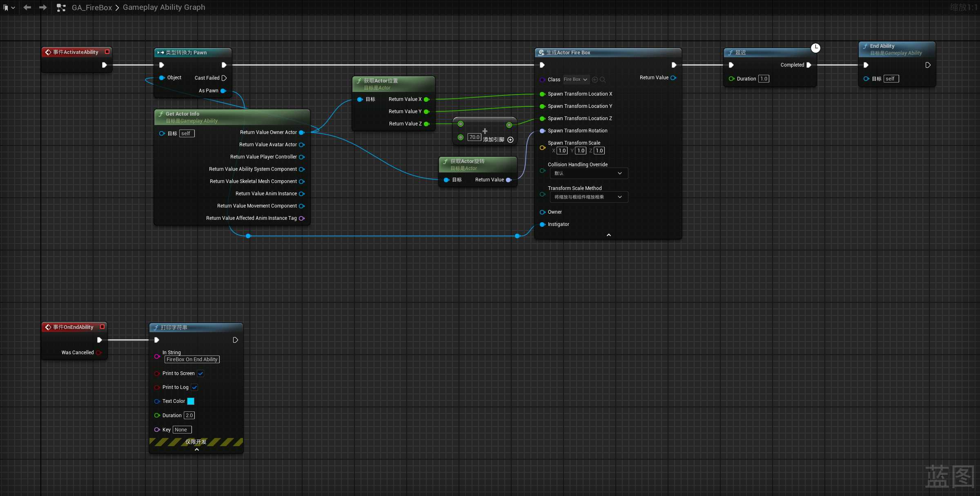Click the back navigation arrow
This screenshot has height=496, width=980.
pyautogui.click(x=27, y=7)
